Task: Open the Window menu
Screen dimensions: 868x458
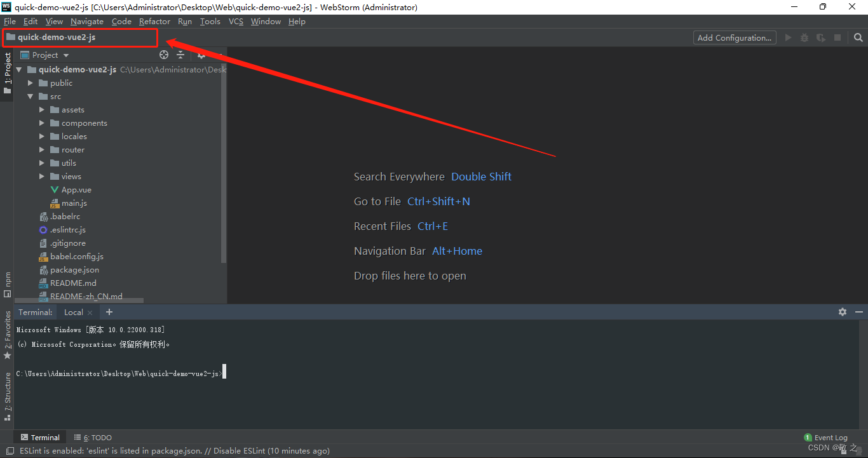Action: point(266,22)
